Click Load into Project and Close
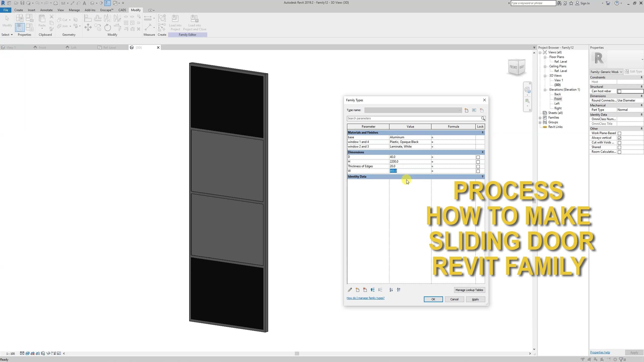Screen dimensions: 644x362 point(195,23)
